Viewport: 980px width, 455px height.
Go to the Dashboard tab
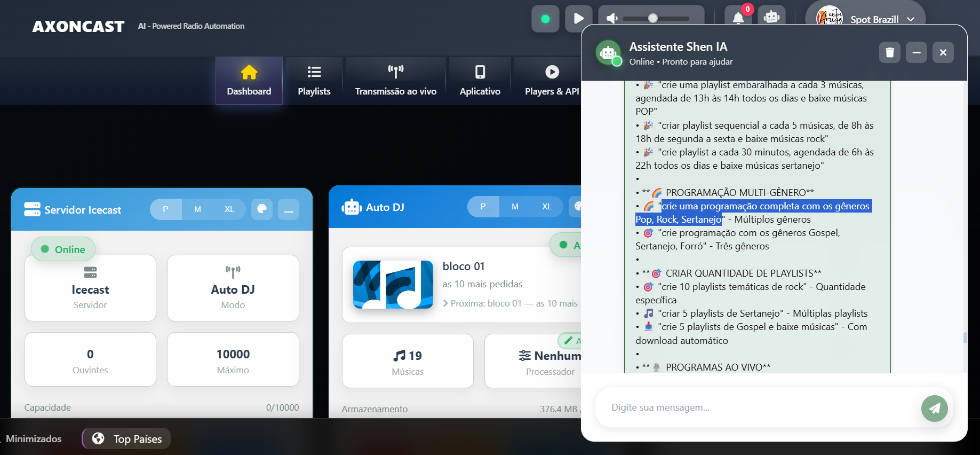point(249,81)
